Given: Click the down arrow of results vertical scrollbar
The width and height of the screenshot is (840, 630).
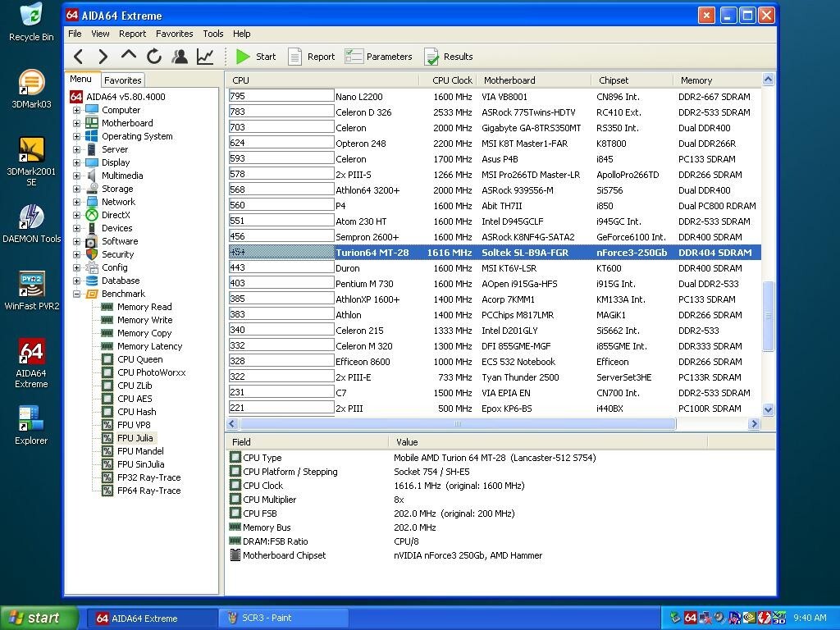Looking at the screenshot, I should [768, 410].
